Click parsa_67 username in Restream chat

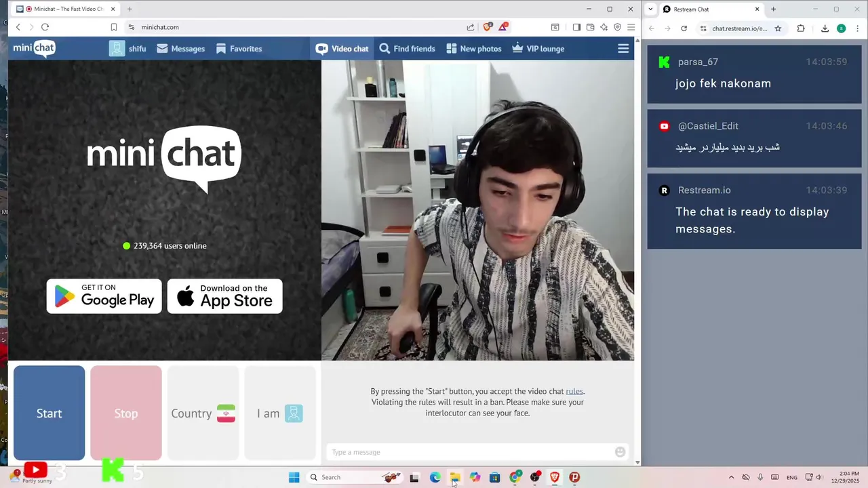tap(698, 62)
